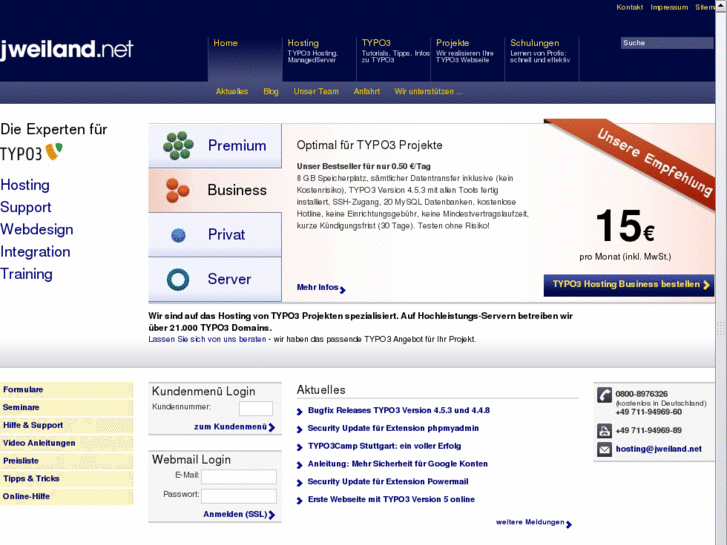Click the fax icon in contact box

pos(604,431)
